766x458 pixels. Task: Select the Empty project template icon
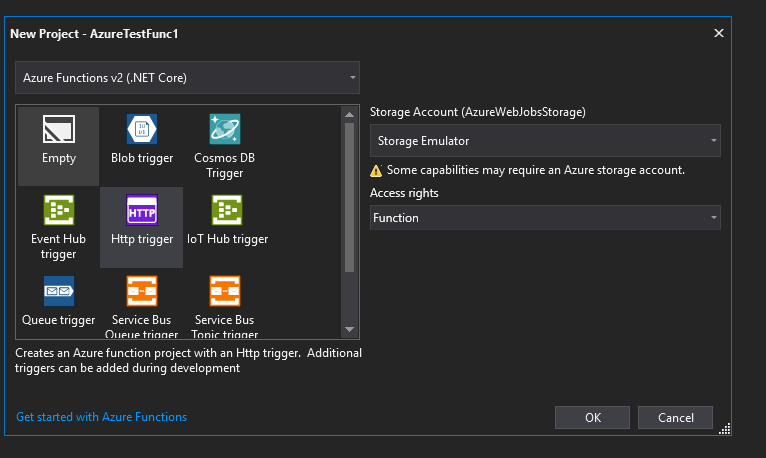(x=59, y=130)
